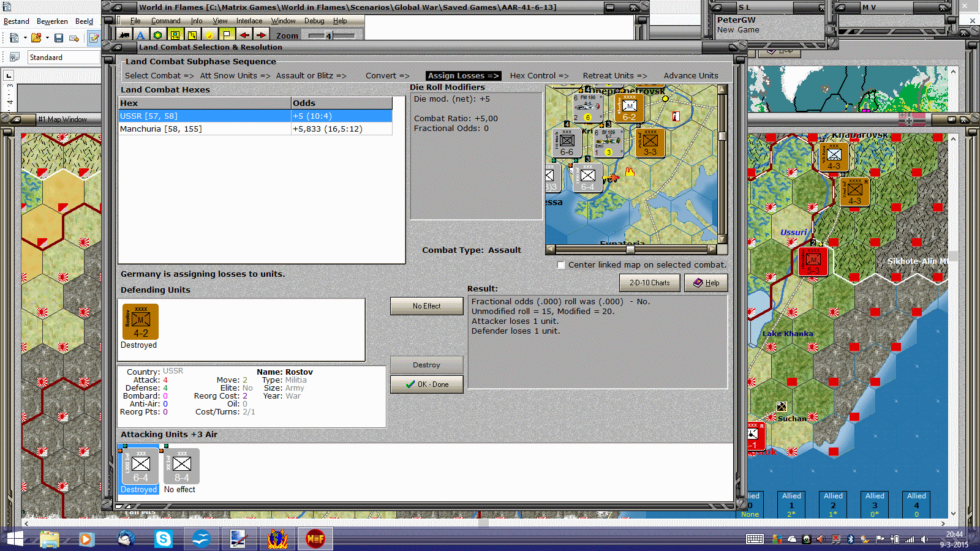The image size is (980, 551).
Task: Click the on-screen keyboard tray icon
Action: [x=755, y=539]
